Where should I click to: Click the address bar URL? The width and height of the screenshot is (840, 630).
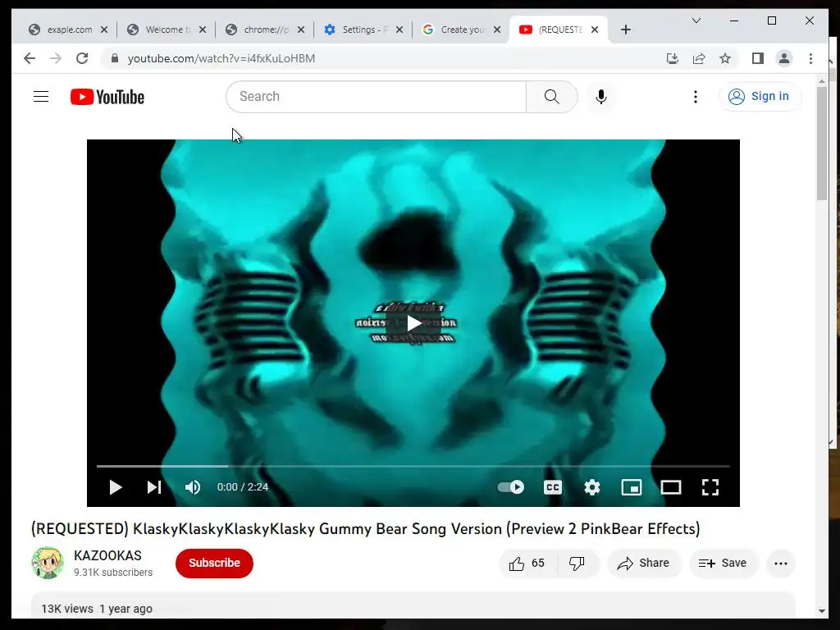[221, 58]
